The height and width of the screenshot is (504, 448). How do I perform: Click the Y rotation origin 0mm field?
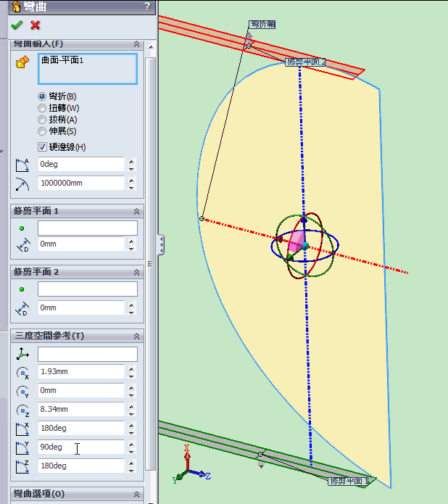tap(81, 391)
